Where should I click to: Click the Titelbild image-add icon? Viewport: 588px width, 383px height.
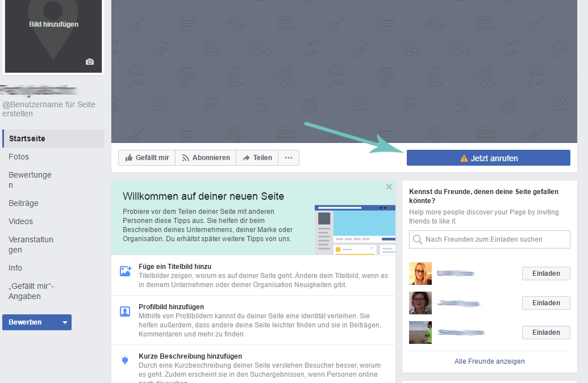pos(125,271)
